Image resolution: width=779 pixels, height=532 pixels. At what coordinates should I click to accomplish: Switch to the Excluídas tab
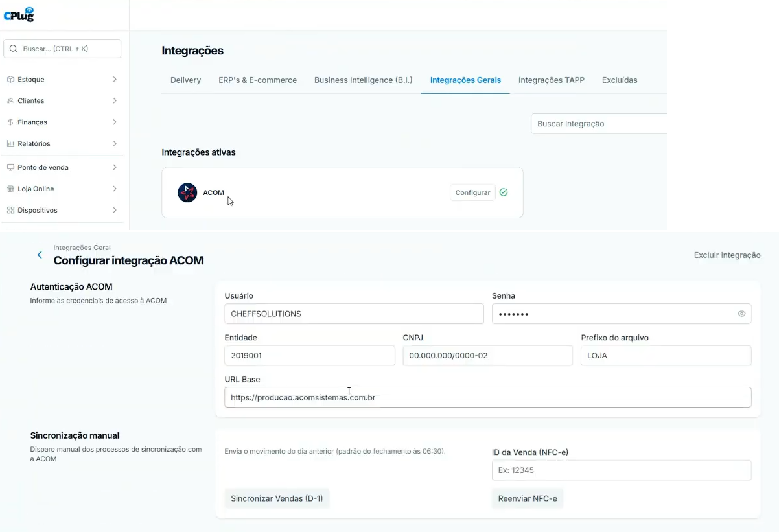pyautogui.click(x=620, y=80)
